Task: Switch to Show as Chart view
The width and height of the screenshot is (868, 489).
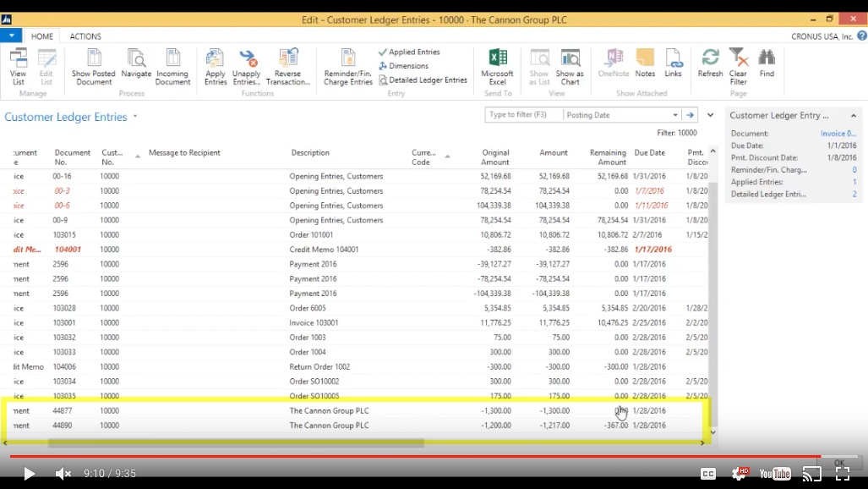Action: 570,67
